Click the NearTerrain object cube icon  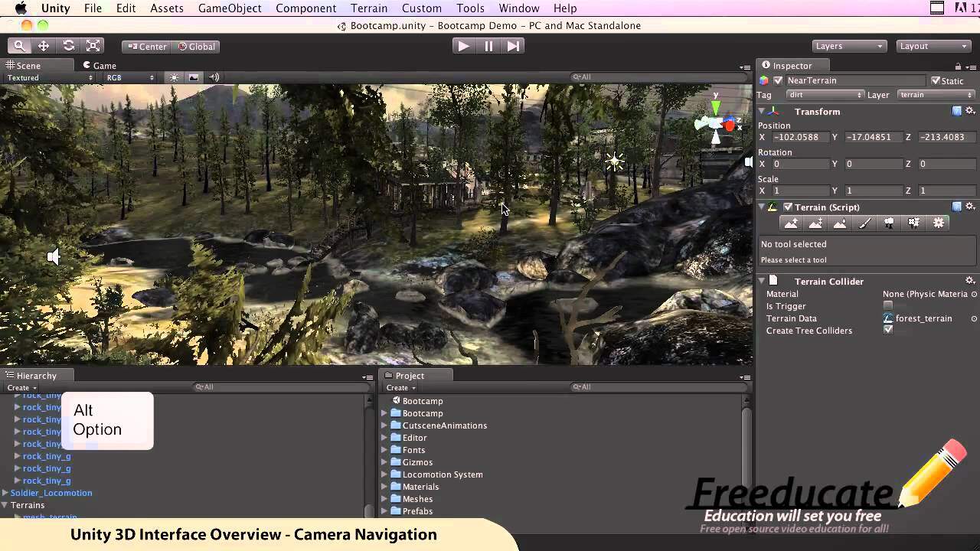pyautogui.click(x=763, y=80)
